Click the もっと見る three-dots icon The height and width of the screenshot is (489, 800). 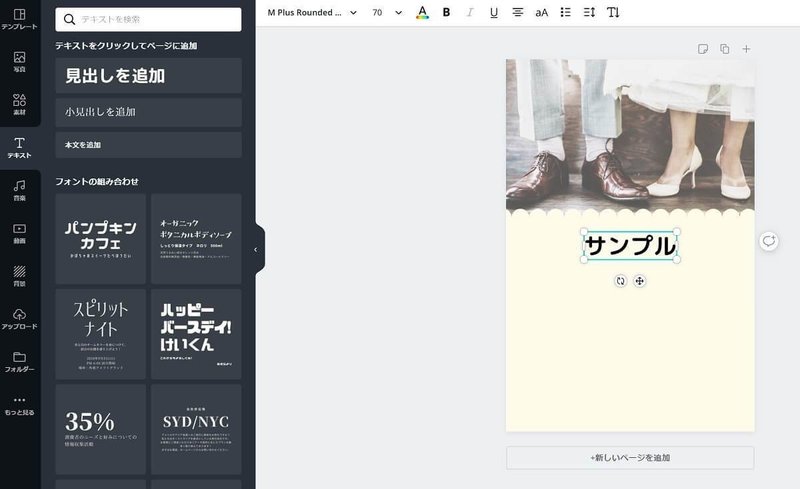pyautogui.click(x=19, y=400)
